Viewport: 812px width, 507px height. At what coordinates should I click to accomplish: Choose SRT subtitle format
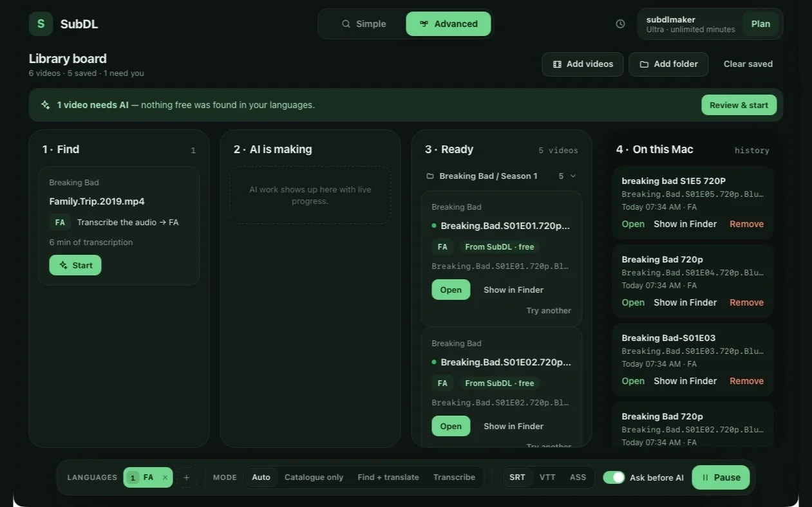tap(517, 477)
